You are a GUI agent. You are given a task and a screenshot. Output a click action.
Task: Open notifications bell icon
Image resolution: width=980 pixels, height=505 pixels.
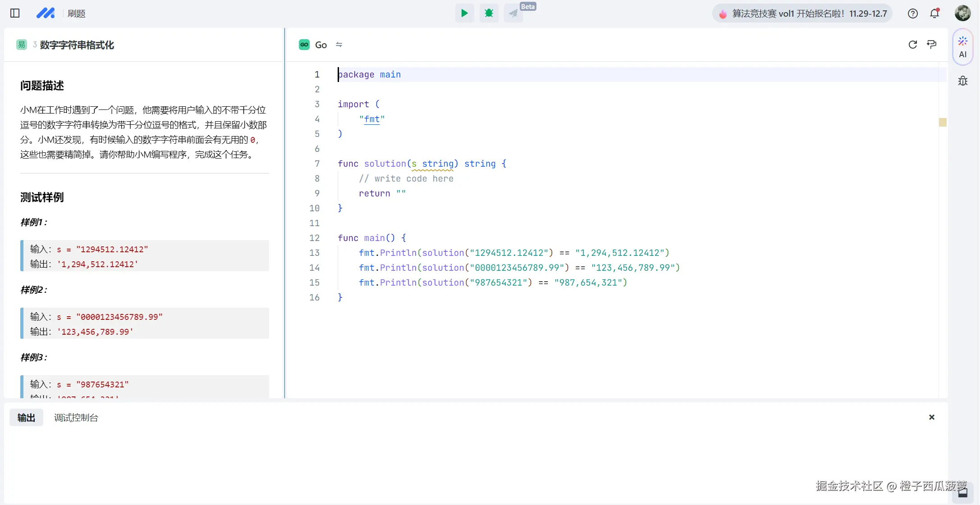(934, 14)
